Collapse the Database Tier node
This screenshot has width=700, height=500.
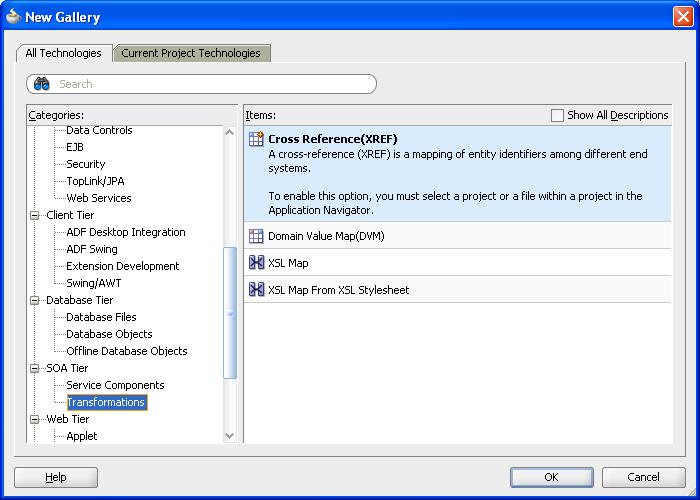pos(34,300)
